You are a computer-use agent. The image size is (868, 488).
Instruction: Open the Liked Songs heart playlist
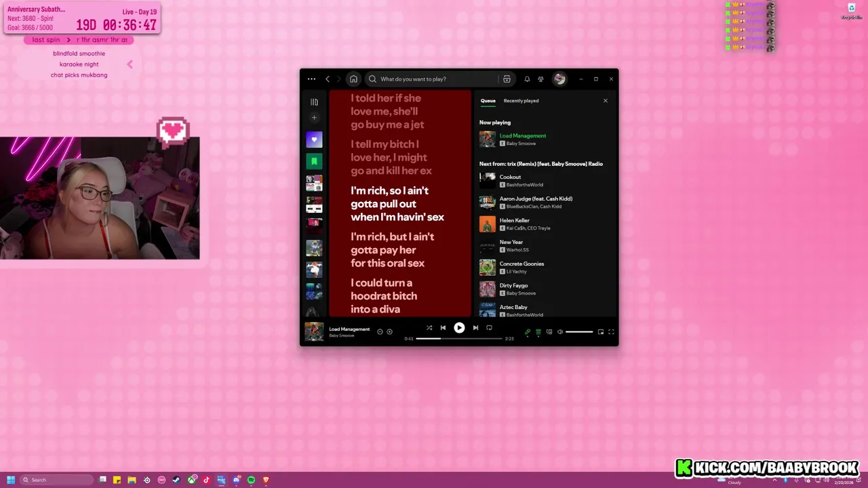pyautogui.click(x=314, y=140)
